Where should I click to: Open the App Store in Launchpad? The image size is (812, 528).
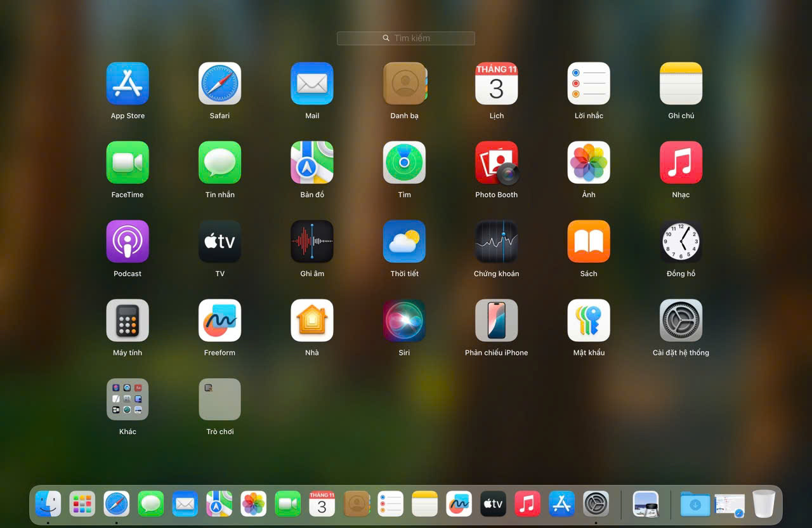(x=128, y=83)
